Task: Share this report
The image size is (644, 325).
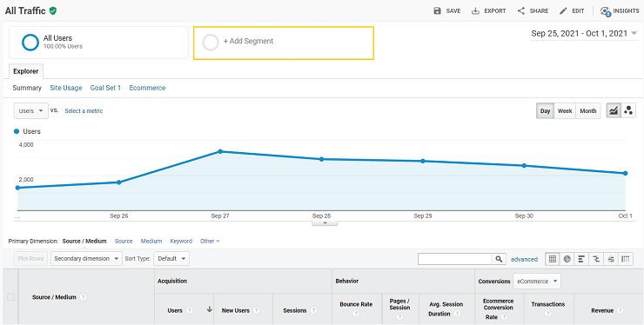Action: tap(533, 10)
